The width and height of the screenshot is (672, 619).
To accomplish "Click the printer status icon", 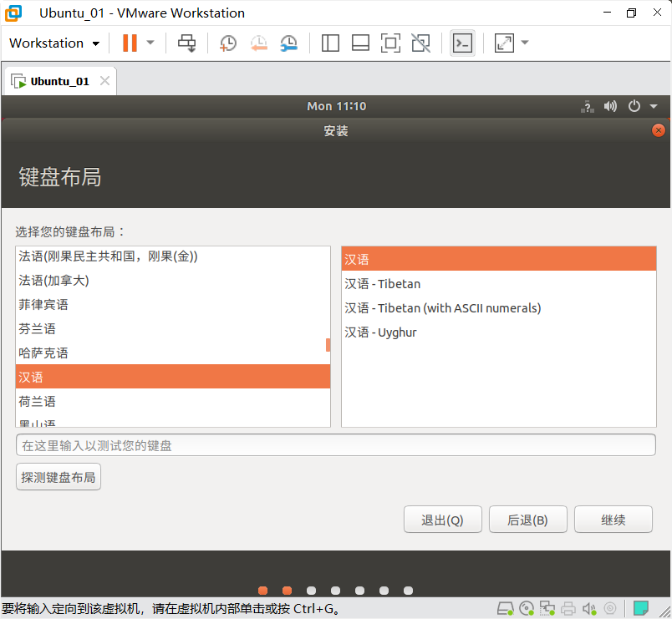I will pos(568,608).
